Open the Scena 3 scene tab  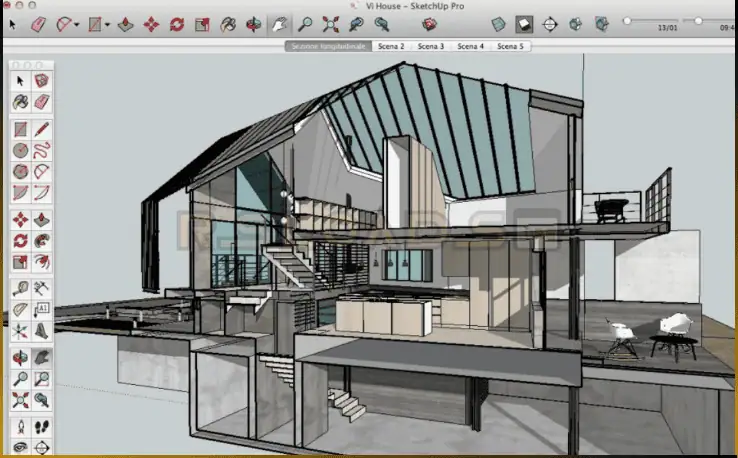click(431, 46)
